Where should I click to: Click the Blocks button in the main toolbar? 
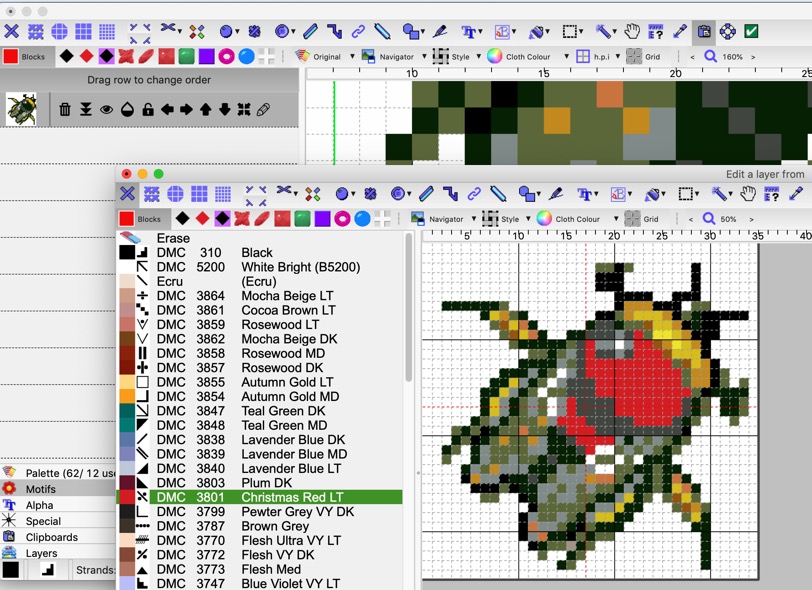[25, 57]
